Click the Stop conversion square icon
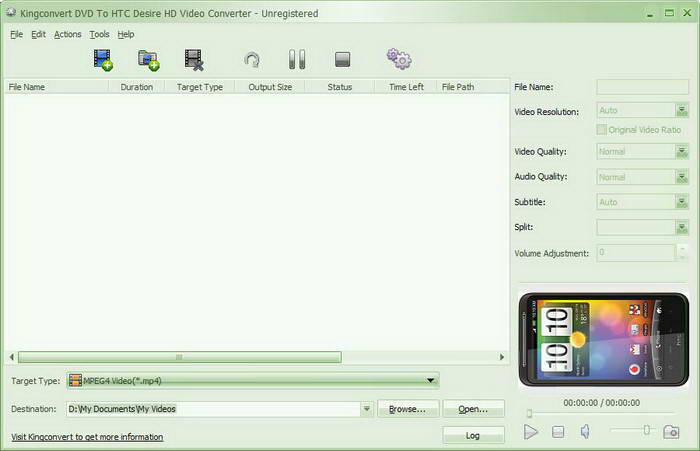 tap(343, 60)
